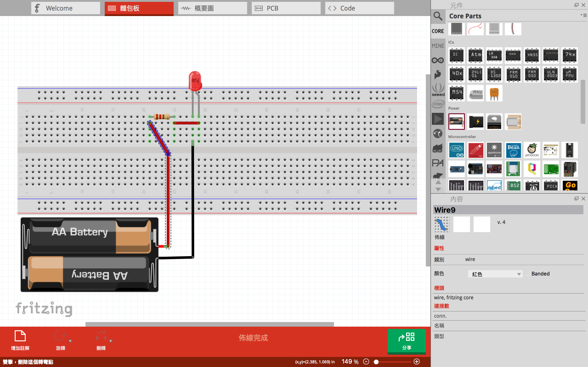Viewport: 588px width, 367px height.
Task: Click the 555 timer IC part
Action: 513,55
